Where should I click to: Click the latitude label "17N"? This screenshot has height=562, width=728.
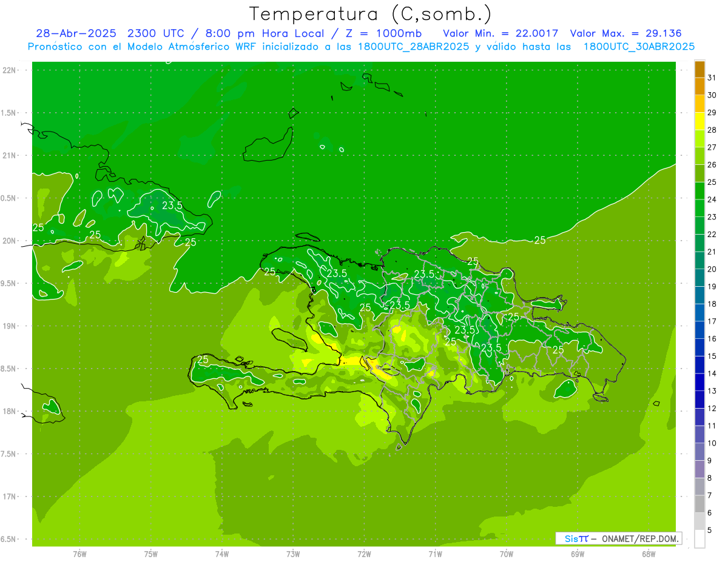point(10,497)
